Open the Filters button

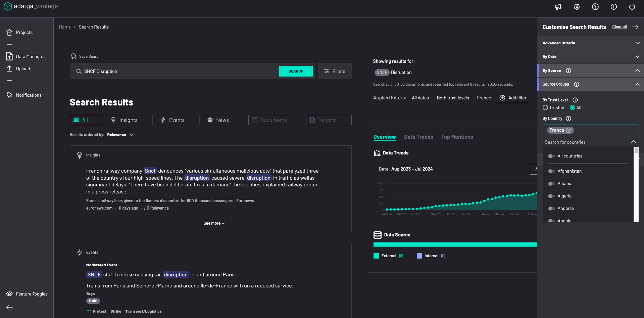click(x=335, y=71)
